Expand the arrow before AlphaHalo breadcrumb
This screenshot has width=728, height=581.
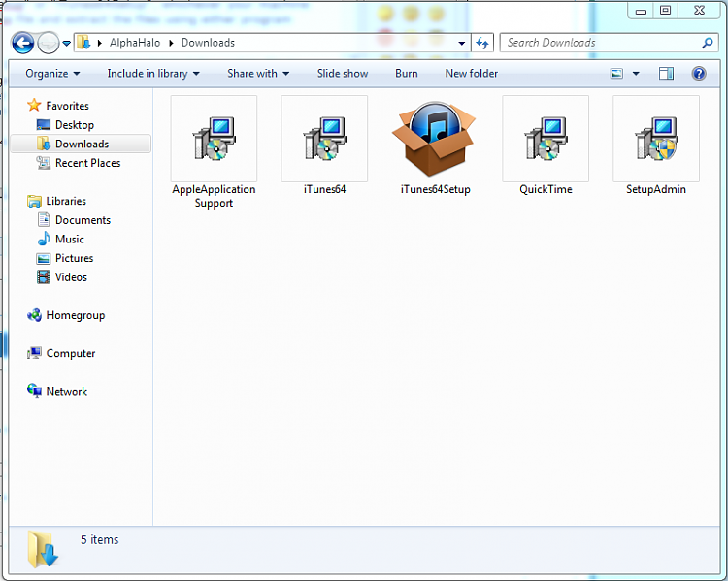99,43
